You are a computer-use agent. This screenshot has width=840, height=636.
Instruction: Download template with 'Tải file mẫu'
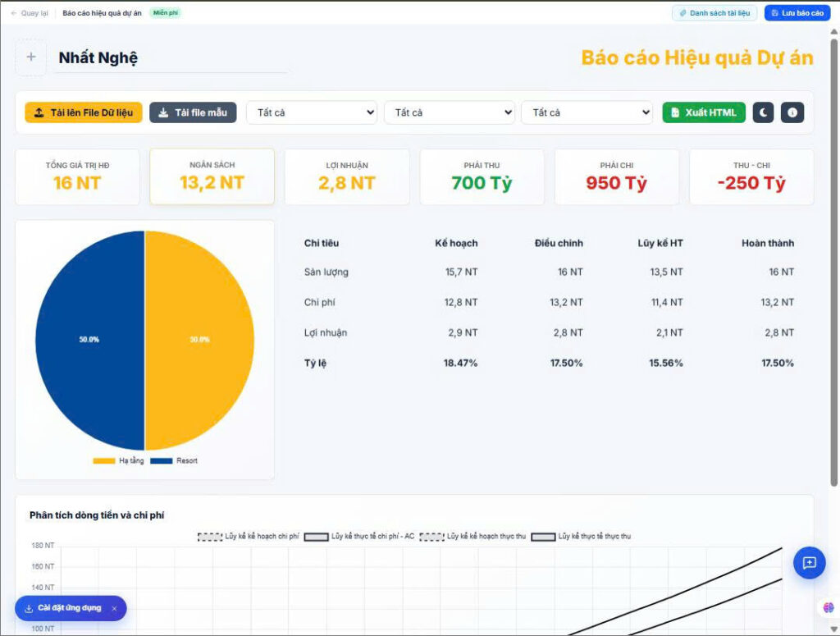(193, 112)
